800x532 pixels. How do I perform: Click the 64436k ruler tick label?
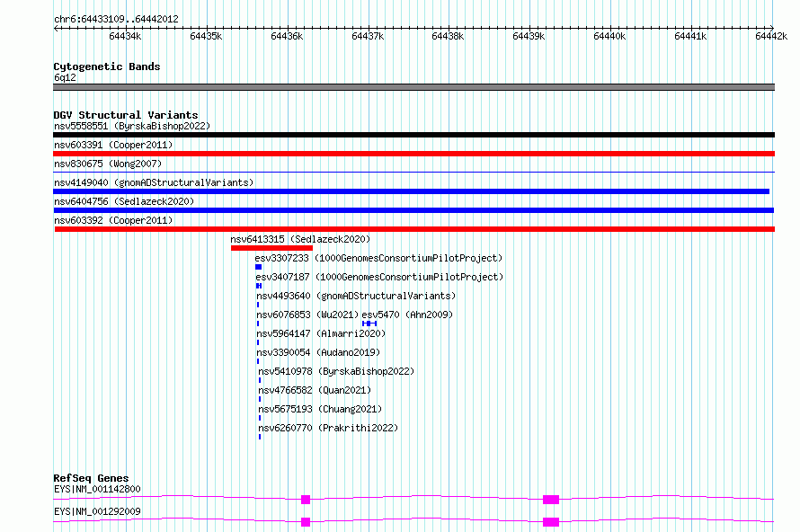coord(287,36)
